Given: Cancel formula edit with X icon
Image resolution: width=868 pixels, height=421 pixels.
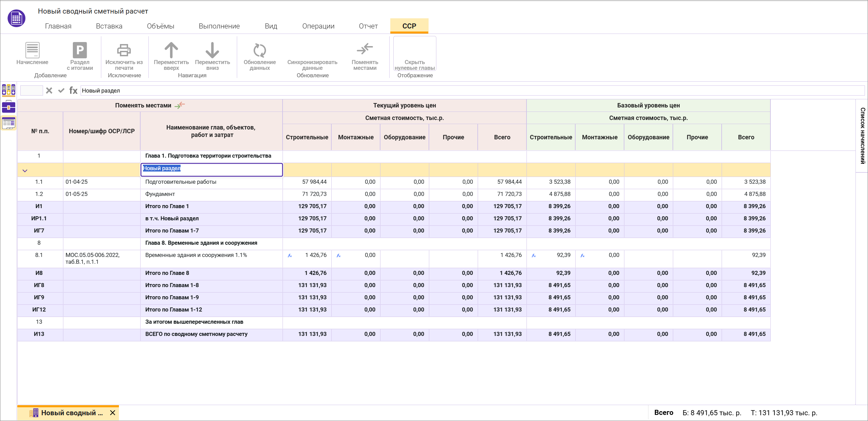Looking at the screenshot, I should pos(49,91).
